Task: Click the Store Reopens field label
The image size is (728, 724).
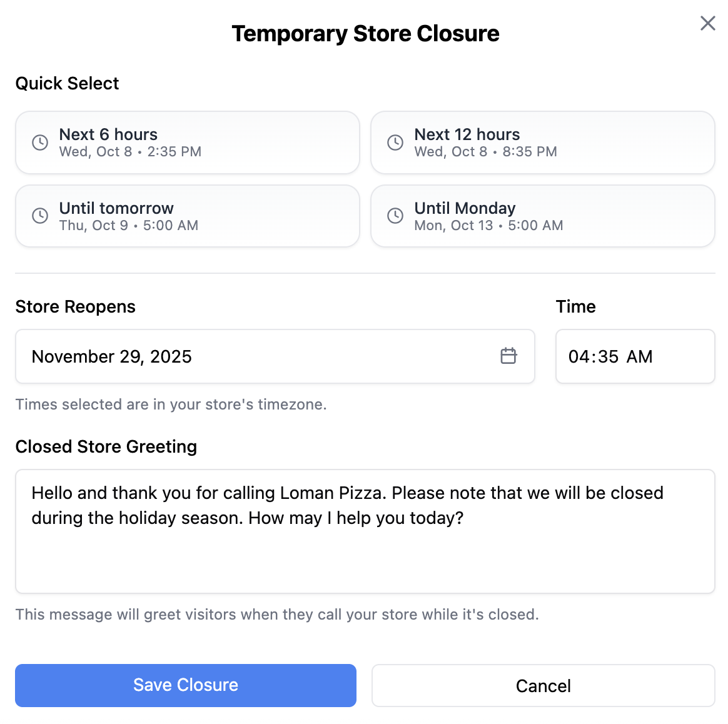Action: coord(76,307)
